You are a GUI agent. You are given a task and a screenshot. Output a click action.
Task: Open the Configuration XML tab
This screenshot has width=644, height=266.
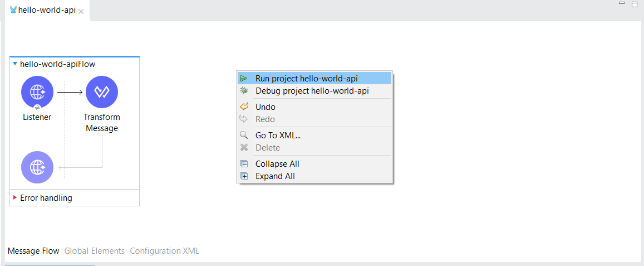click(164, 251)
